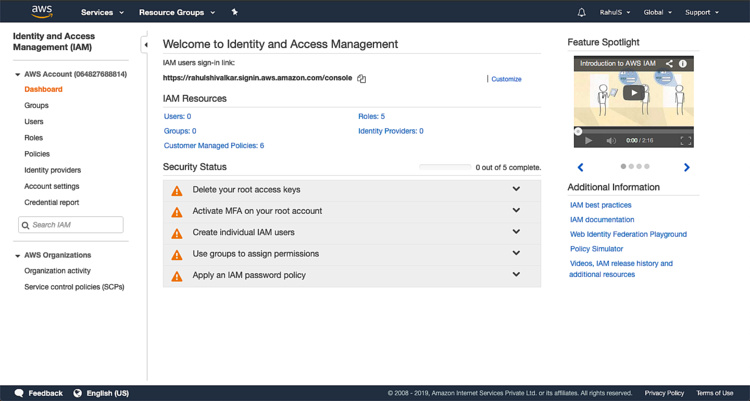
Task: Expand Apply an IAM password policy
Action: point(516,275)
